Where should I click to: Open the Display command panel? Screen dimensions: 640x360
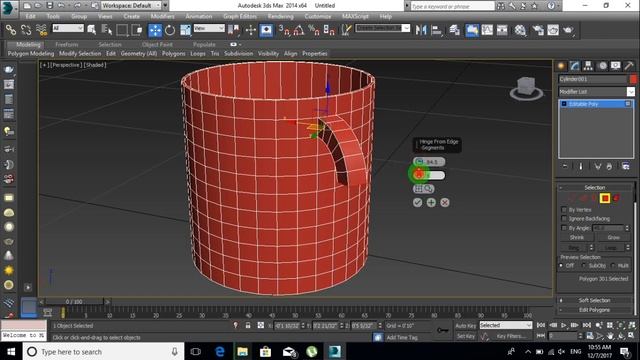tap(616, 66)
